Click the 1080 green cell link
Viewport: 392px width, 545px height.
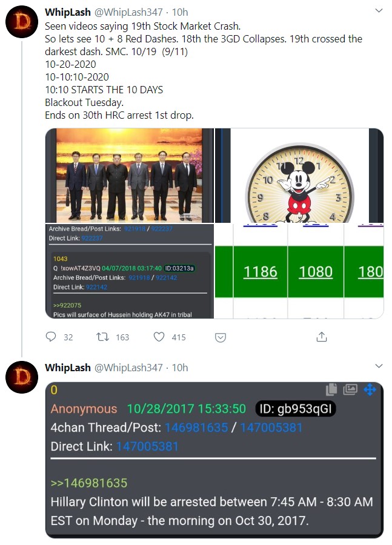[x=316, y=272]
